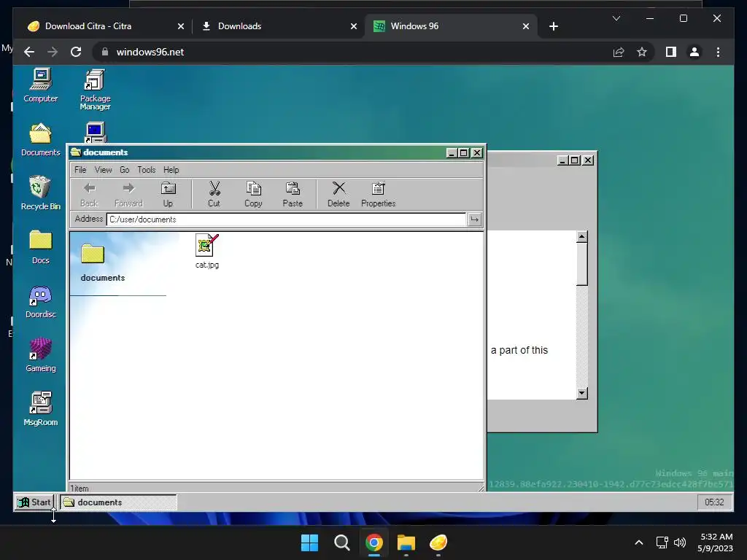Open the Chrome profile icon
Image resolution: width=747 pixels, height=560 pixels.
pos(694,52)
